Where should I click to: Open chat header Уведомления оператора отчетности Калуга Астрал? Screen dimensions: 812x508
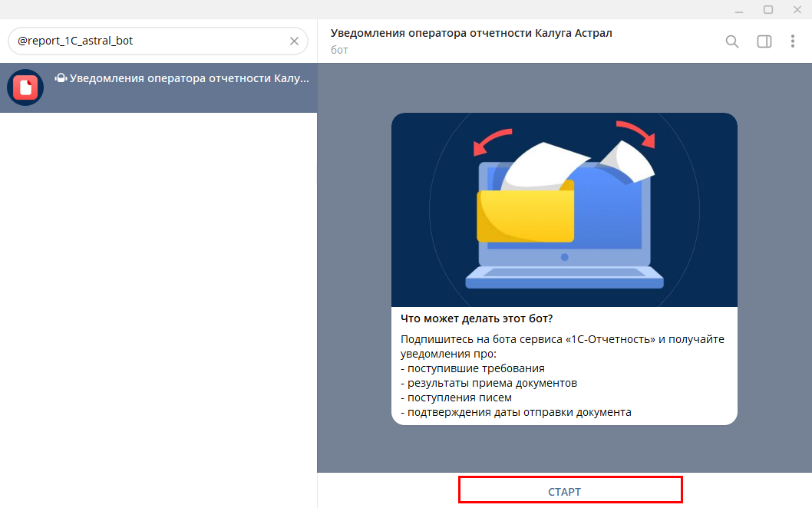coord(471,33)
